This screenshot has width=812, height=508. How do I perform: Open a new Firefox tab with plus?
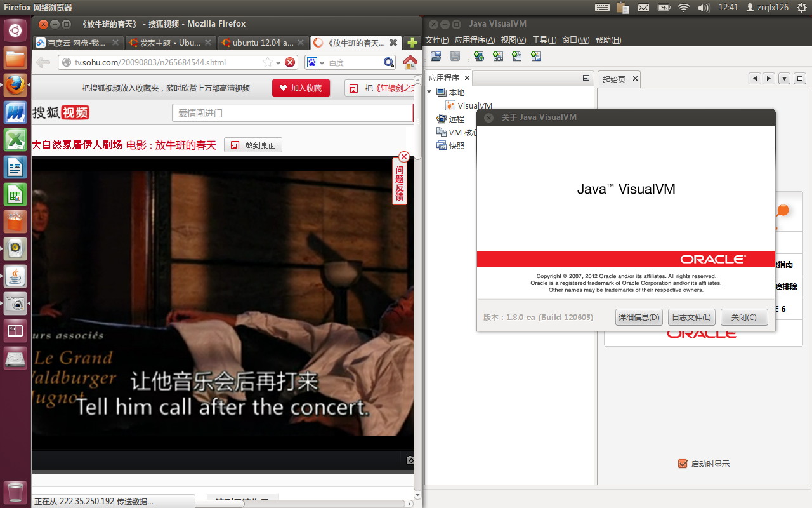click(412, 43)
